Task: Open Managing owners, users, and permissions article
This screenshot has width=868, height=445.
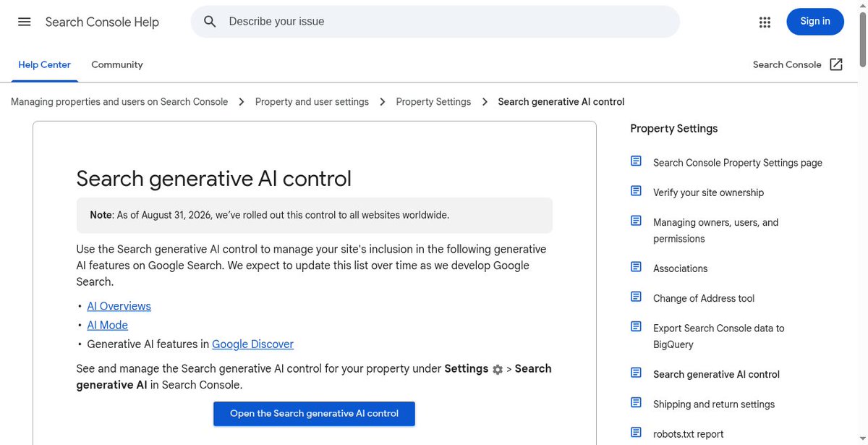Action: 716,230
